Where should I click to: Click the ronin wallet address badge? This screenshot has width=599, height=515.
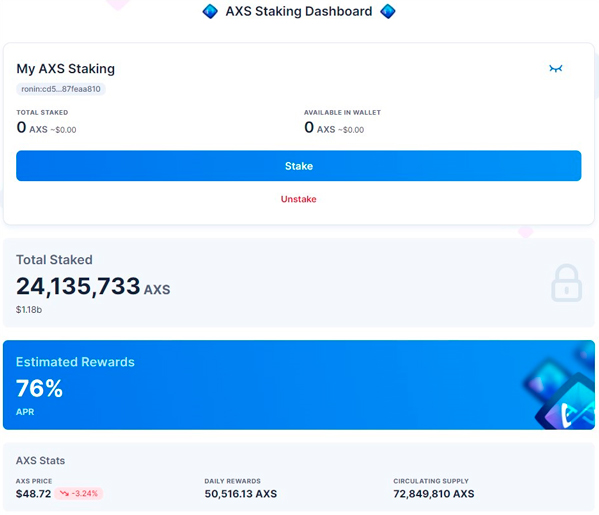(61, 89)
